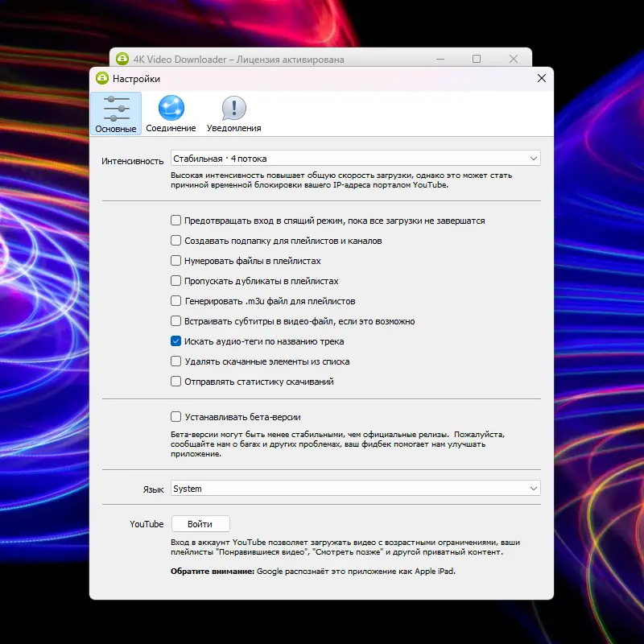Enable generating .m3u files for playlists
Viewport: 644px width, 644px height.
point(175,300)
